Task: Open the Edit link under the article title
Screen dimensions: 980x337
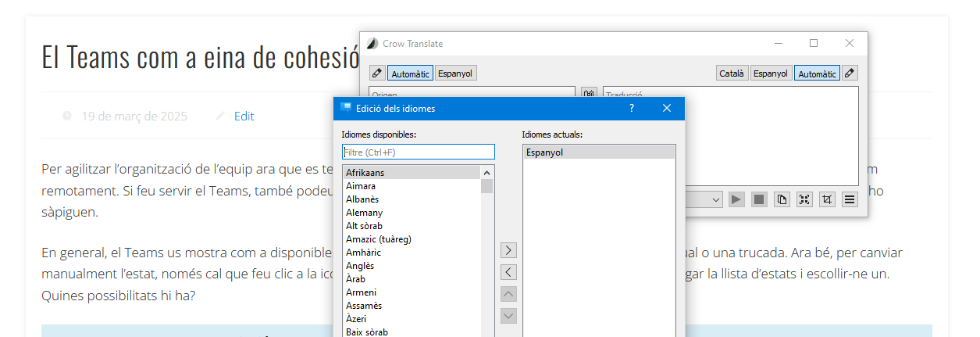Action: click(x=244, y=117)
